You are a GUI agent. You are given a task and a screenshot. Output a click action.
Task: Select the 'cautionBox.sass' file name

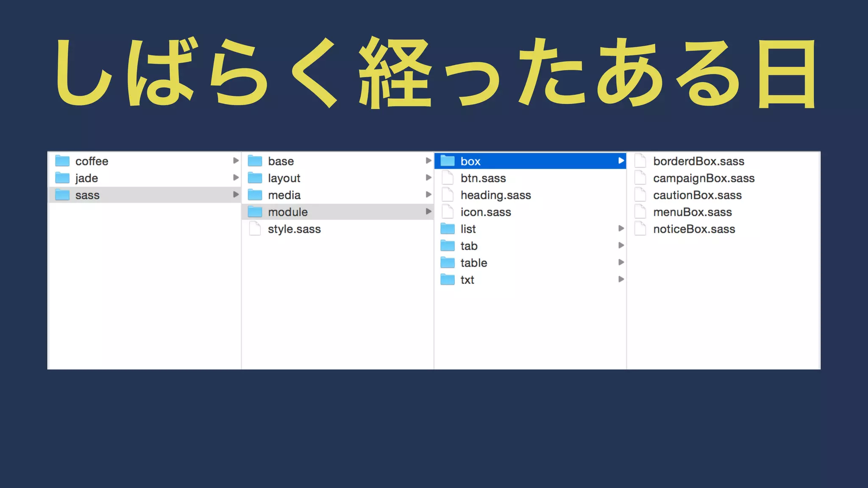pos(697,195)
